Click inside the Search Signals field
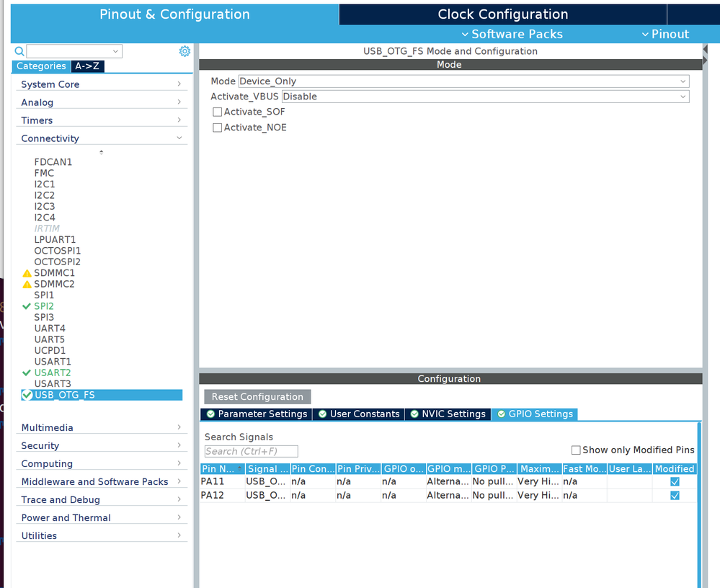 click(x=250, y=451)
